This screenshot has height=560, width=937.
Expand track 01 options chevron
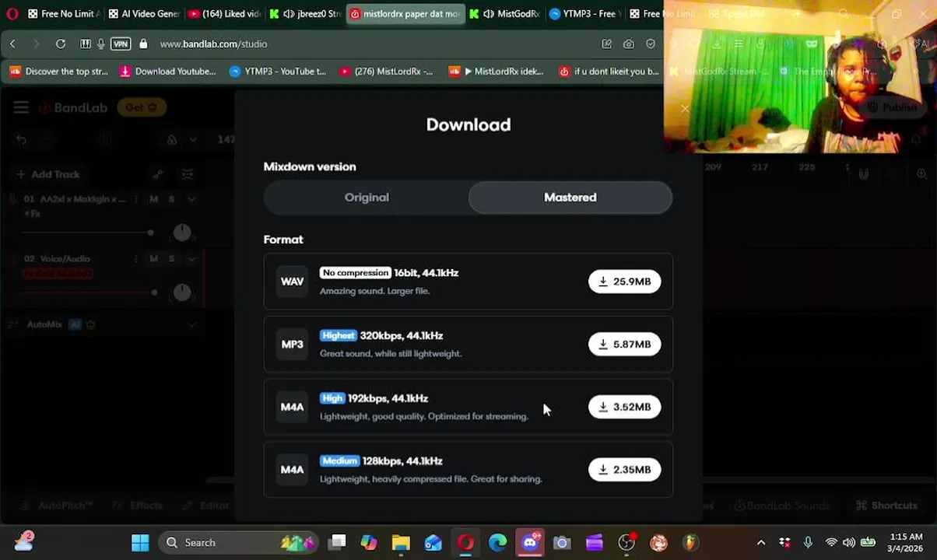(191, 199)
